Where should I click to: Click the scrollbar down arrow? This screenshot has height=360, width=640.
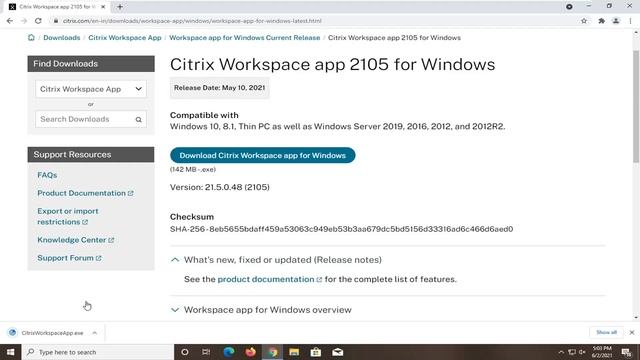(636, 318)
